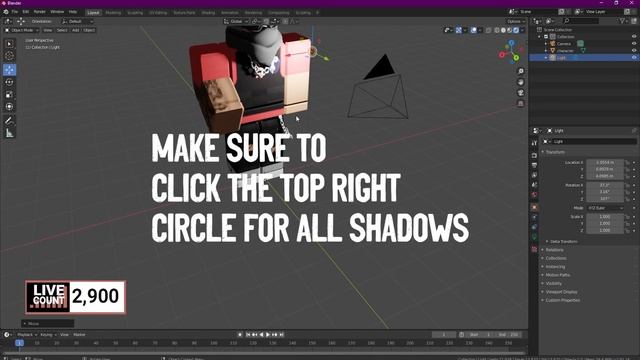Select the Annotate pencil tool
The width and height of the screenshot is (640, 360).
tap(9, 120)
